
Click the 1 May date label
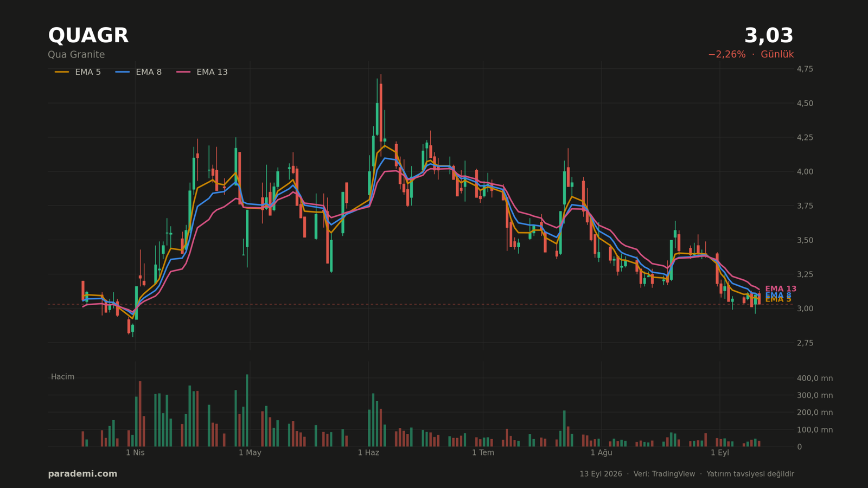[250, 453]
